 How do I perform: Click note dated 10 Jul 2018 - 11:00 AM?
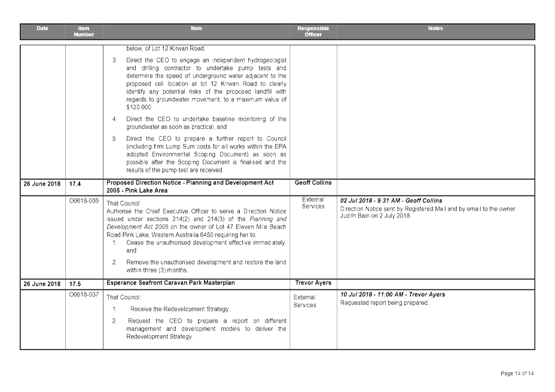(392, 295)
